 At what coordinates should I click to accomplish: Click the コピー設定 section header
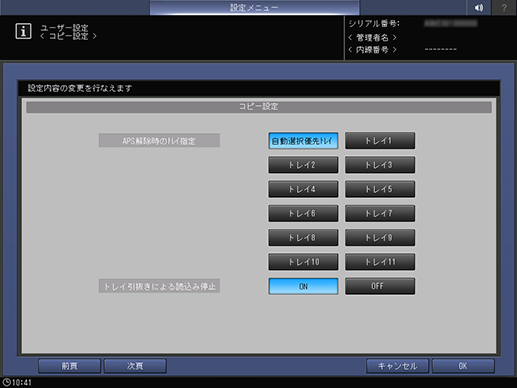tap(259, 107)
